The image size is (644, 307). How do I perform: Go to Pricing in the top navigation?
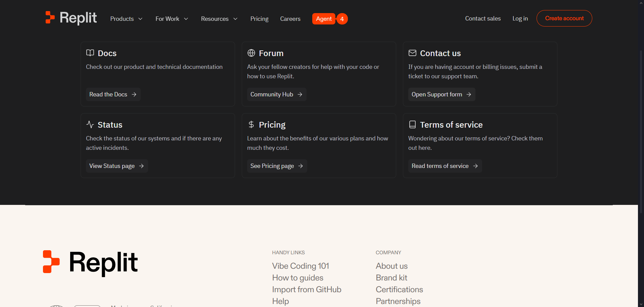(259, 19)
